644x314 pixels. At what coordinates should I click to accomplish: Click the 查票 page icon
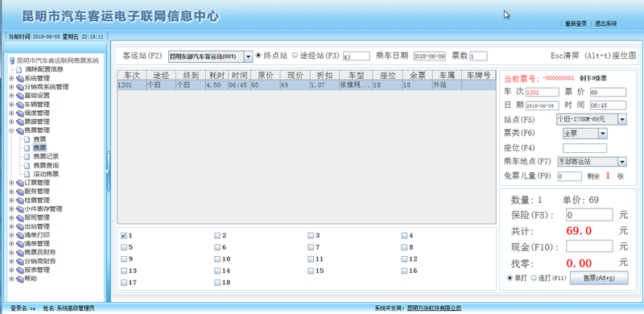click(x=27, y=139)
